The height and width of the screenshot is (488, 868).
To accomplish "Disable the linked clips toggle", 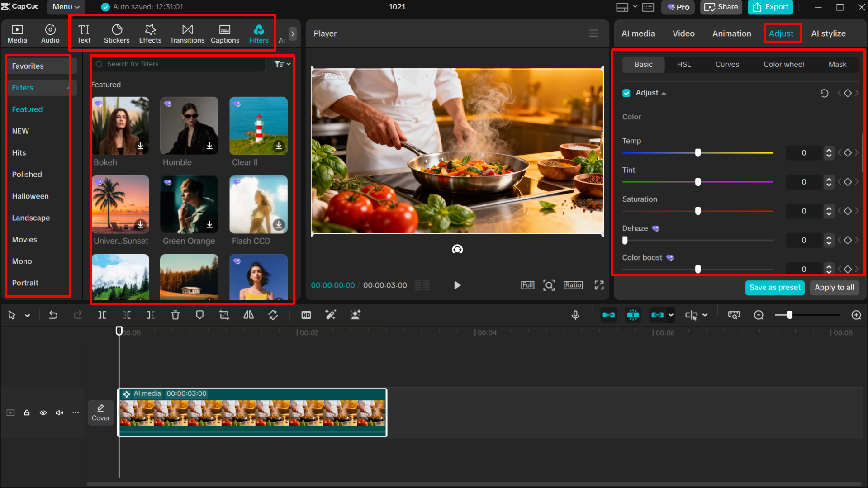I will click(x=658, y=315).
